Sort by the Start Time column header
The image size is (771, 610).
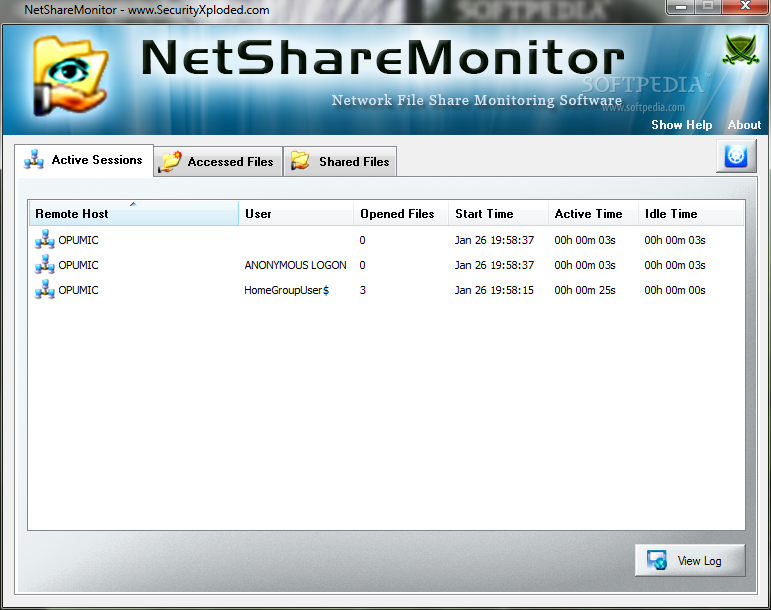pyautogui.click(x=498, y=213)
